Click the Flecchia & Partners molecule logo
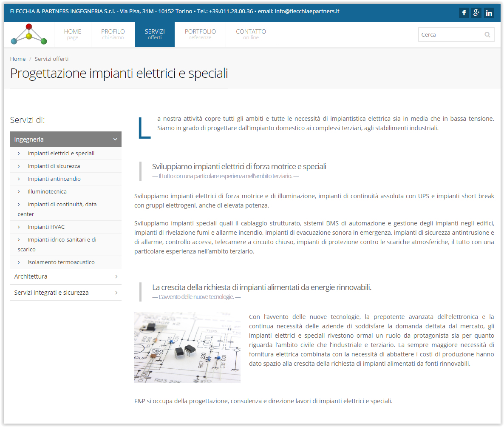 click(29, 34)
